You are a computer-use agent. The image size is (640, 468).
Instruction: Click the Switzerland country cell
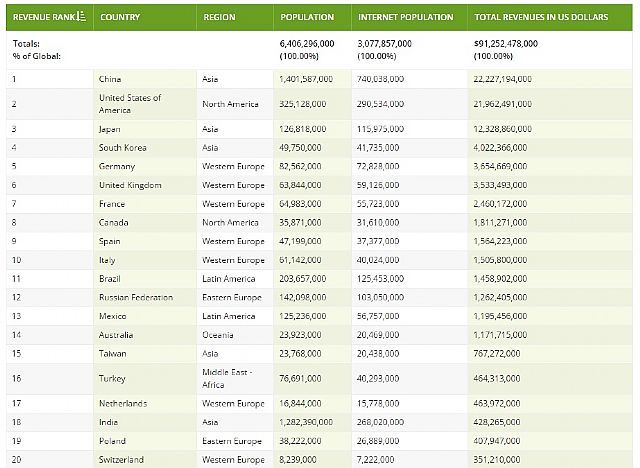tap(121, 459)
